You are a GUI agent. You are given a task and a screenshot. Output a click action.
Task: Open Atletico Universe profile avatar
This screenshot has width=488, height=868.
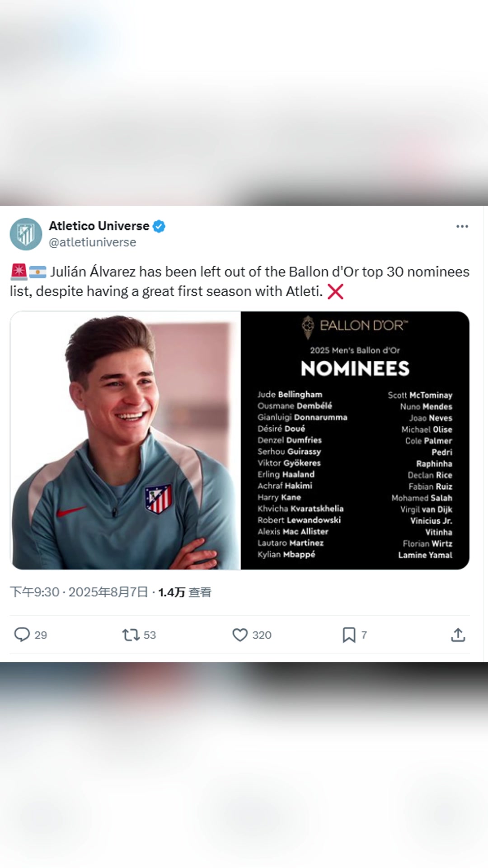coord(26,234)
